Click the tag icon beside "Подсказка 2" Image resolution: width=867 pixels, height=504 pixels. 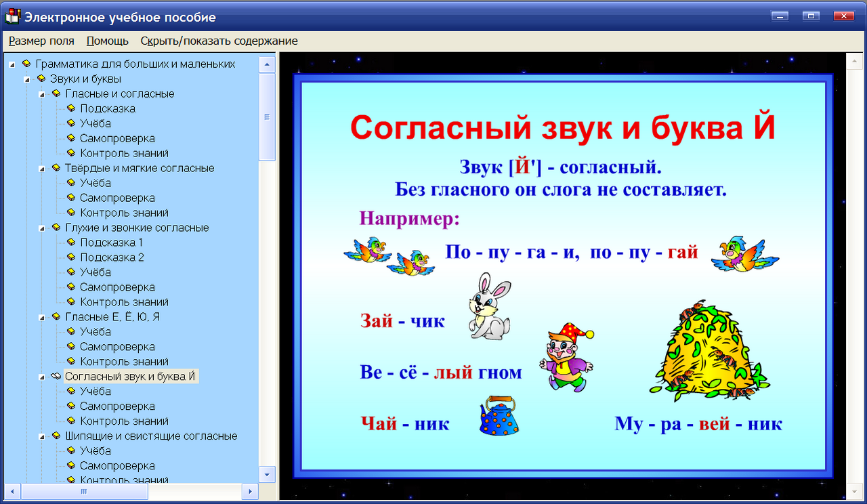pos(70,257)
